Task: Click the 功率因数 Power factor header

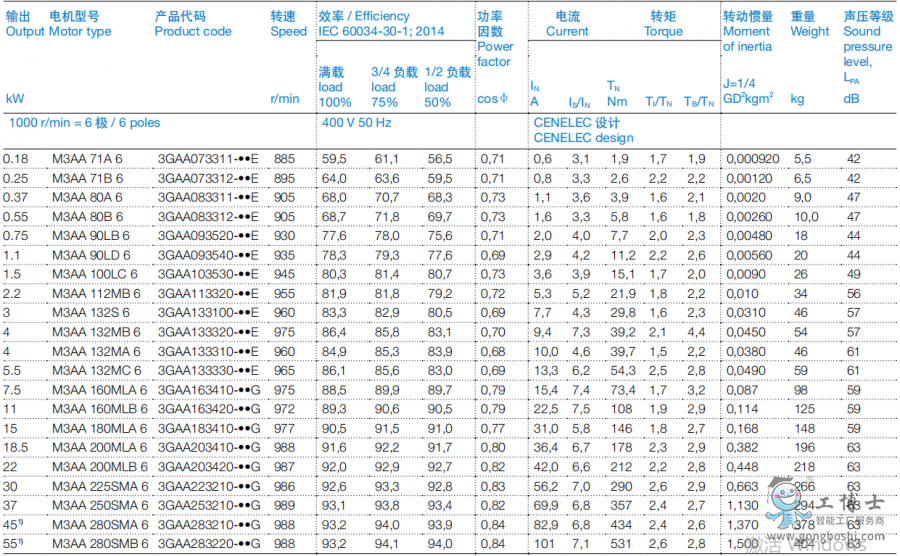Action: coord(495,39)
